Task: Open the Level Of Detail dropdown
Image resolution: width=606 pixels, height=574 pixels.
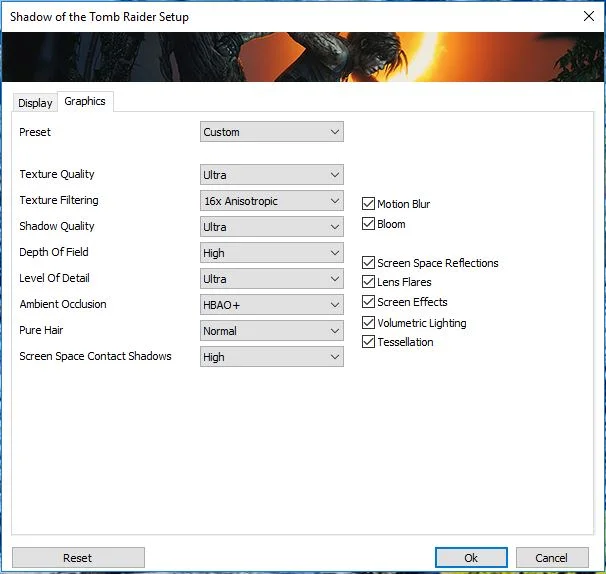Action: pyautogui.click(x=272, y=279)
